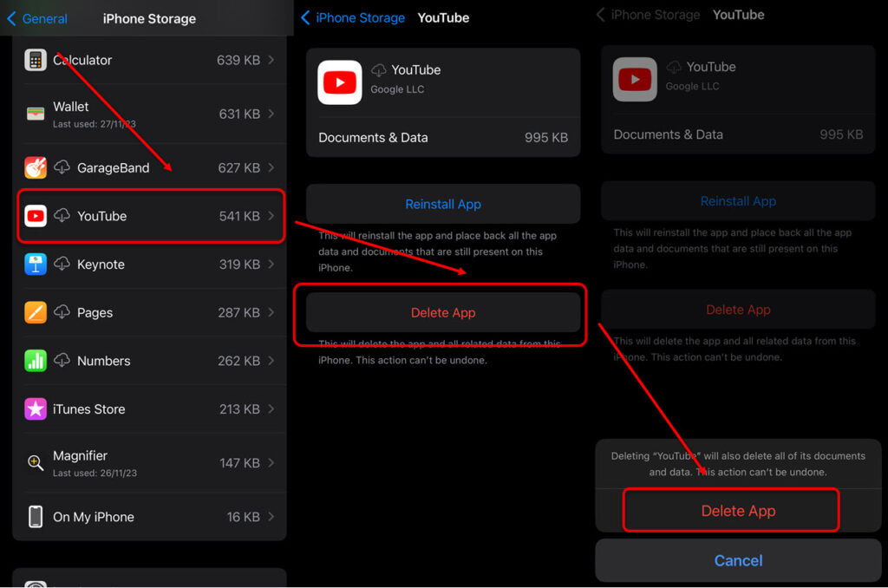
Task: Expand Calculator row via its chevron
Action: [271, 60]
